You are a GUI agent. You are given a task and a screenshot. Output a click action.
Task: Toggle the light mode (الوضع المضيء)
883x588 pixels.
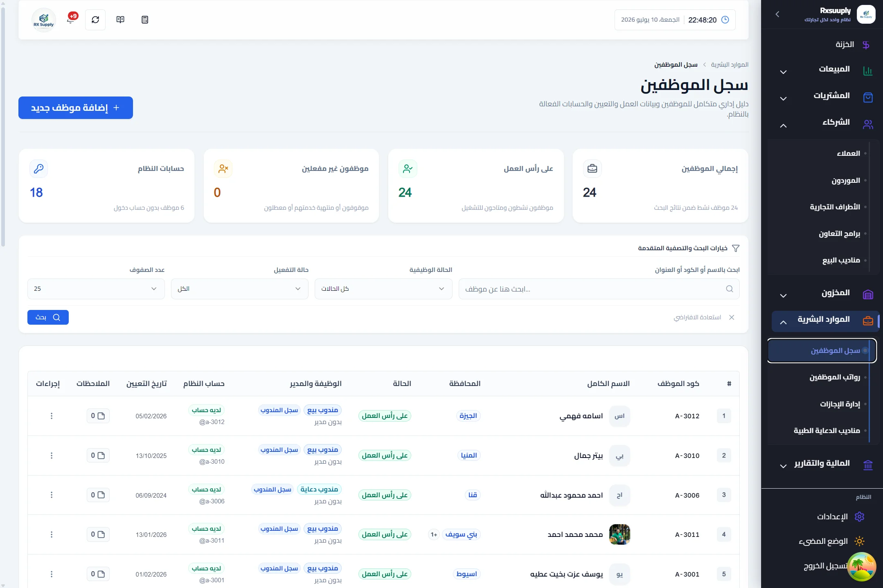tap(831, 541)
